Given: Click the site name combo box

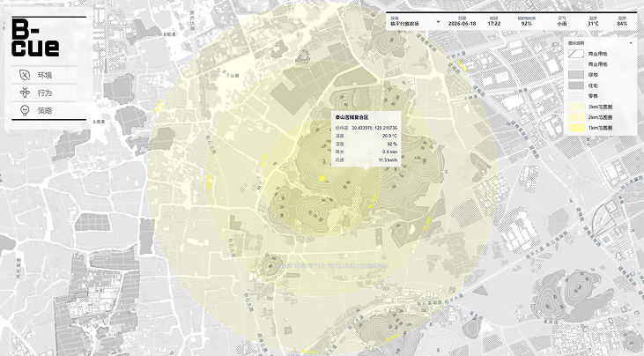Looking at the screenshot, I should point(415,21).
